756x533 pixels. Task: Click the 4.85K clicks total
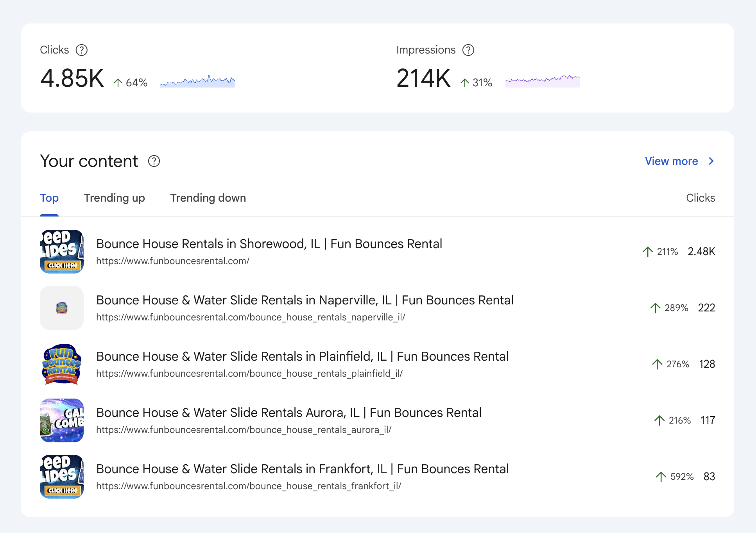click(72, 78)
